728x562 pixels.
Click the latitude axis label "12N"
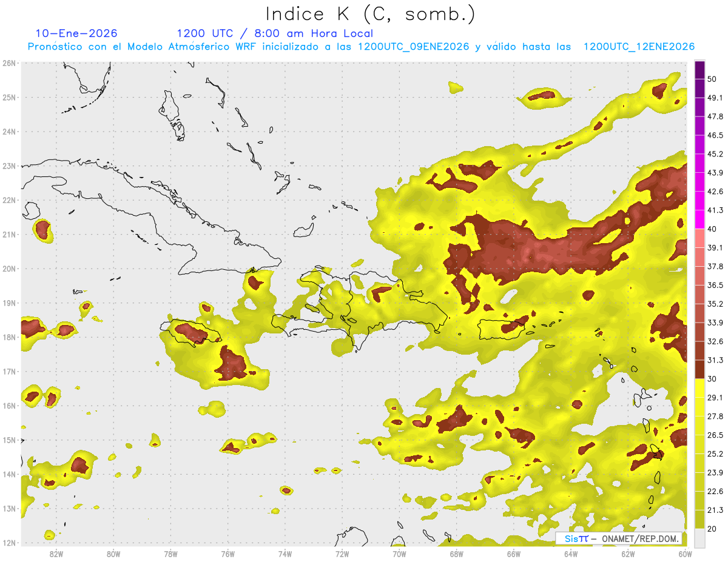tap(9, 543)
